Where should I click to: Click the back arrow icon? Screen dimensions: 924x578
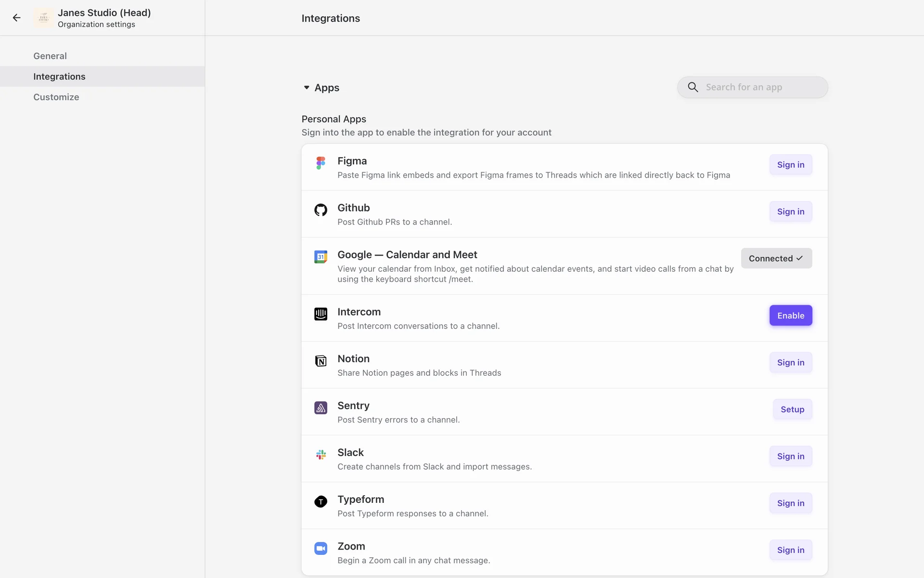[x=17, y=18]
